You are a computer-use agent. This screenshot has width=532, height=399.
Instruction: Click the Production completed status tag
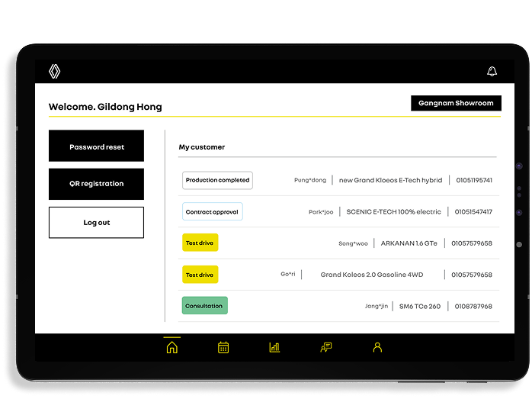(217, 180)
